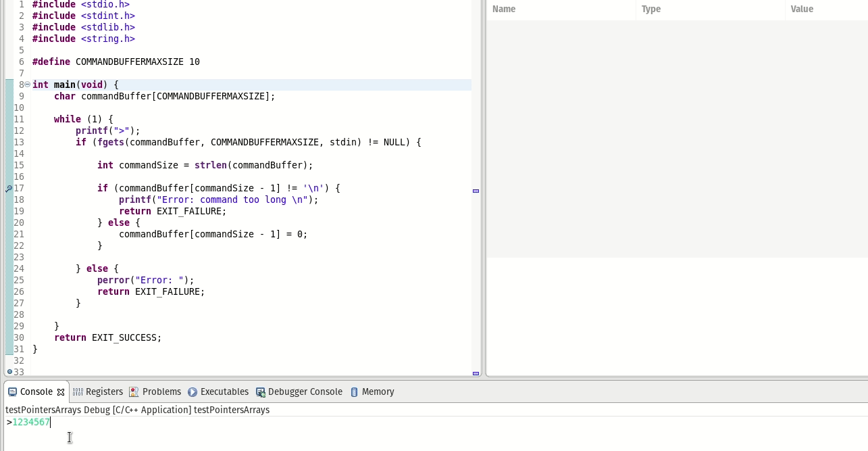
Task: Click the char commandBuffer declaration line
Action: tap(165, 96)
